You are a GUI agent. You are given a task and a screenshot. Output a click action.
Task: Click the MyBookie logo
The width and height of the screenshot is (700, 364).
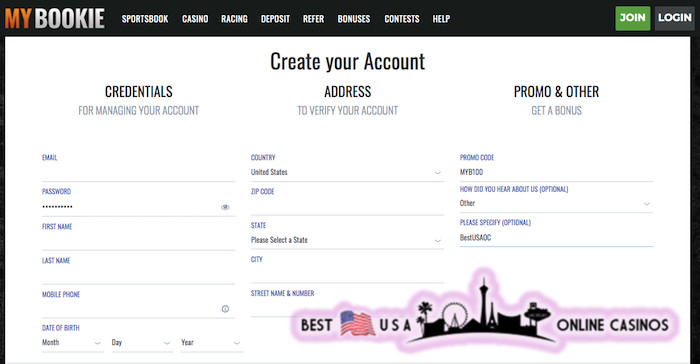pos(54,19)
